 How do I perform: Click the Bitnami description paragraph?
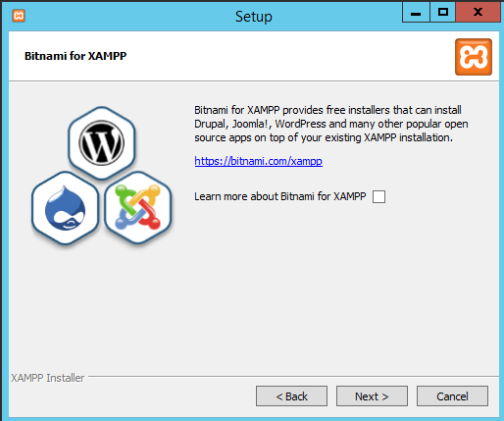coord(331,124)
